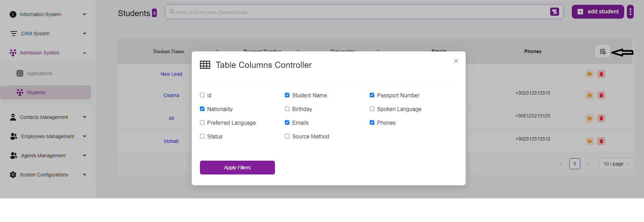Viewport: 644px width, 222px height.
Task: Click the table columns controller icon
Action: [x=603, y=52]
